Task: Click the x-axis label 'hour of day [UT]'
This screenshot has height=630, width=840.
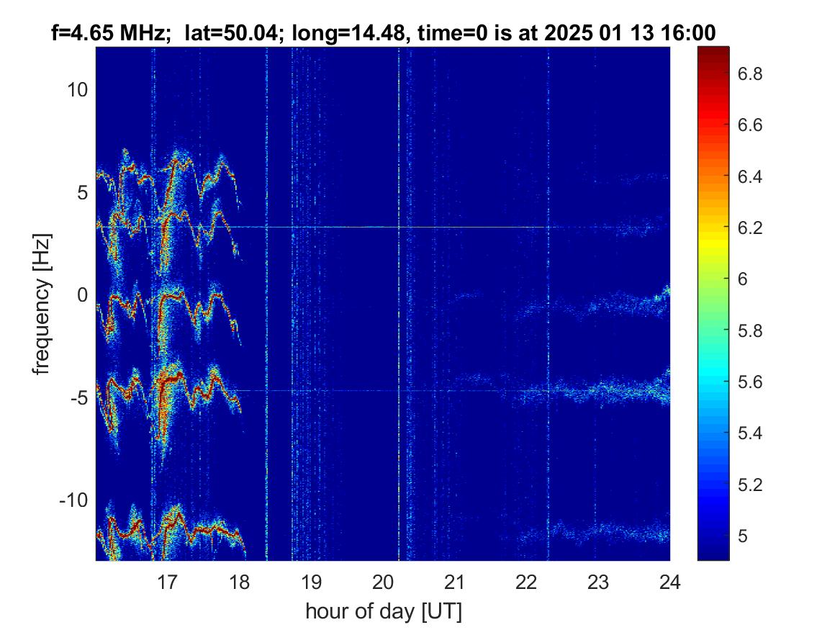Action: [x=383, y=611]
